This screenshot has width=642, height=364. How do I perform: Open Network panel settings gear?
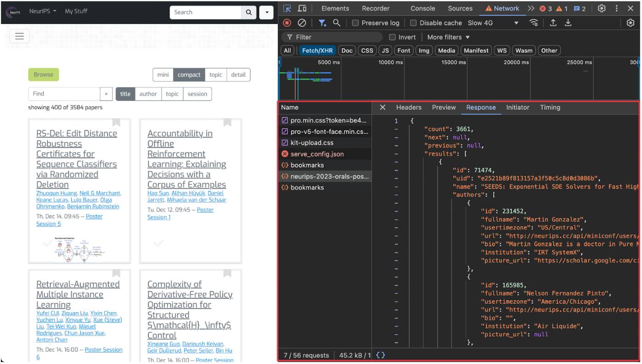[x=631, y=22]
